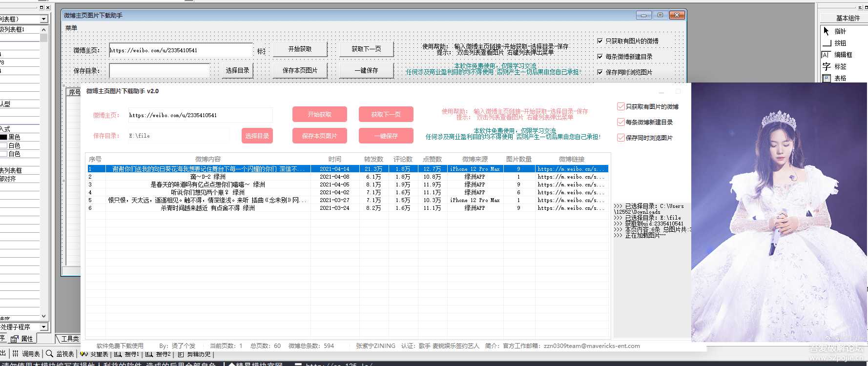Toggle 只获取有图片的微博 checkbox in v2.0 window
Viewport: 868px width, 366px height.
[x=621, y=106]
